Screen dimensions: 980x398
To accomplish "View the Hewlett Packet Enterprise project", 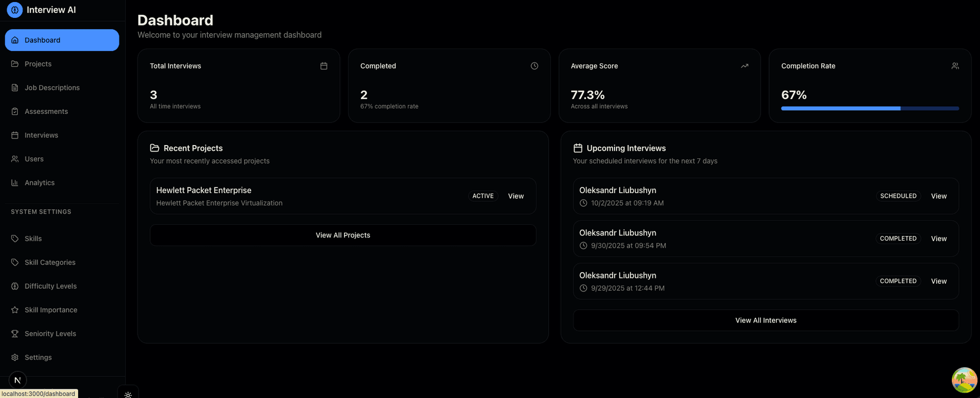I will (516, 196).
